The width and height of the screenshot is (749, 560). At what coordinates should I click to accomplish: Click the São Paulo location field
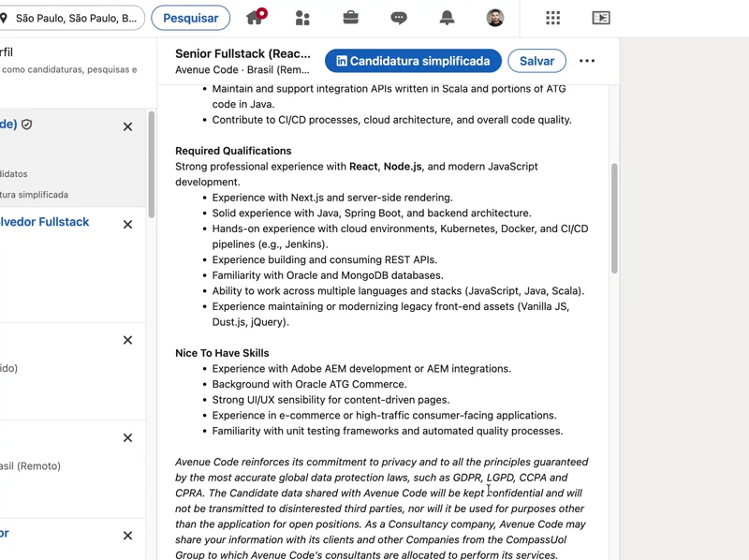75,18
